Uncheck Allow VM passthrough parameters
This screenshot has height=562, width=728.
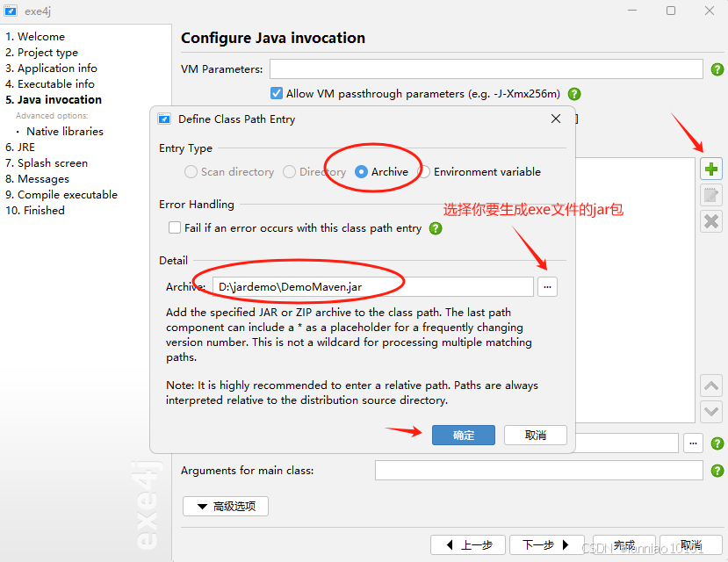277,93
